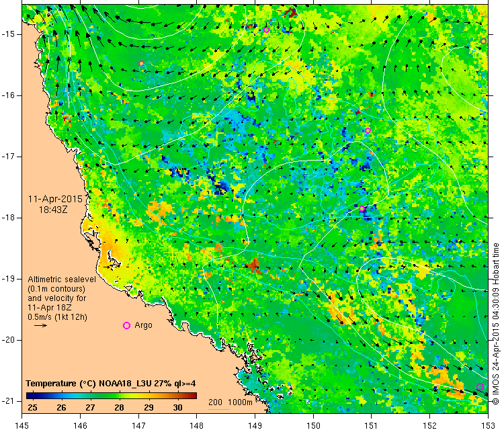Click colorbar tick label '25'
Image resolution: width=504 pixels, height=430 pixels.
coord(32,408)
